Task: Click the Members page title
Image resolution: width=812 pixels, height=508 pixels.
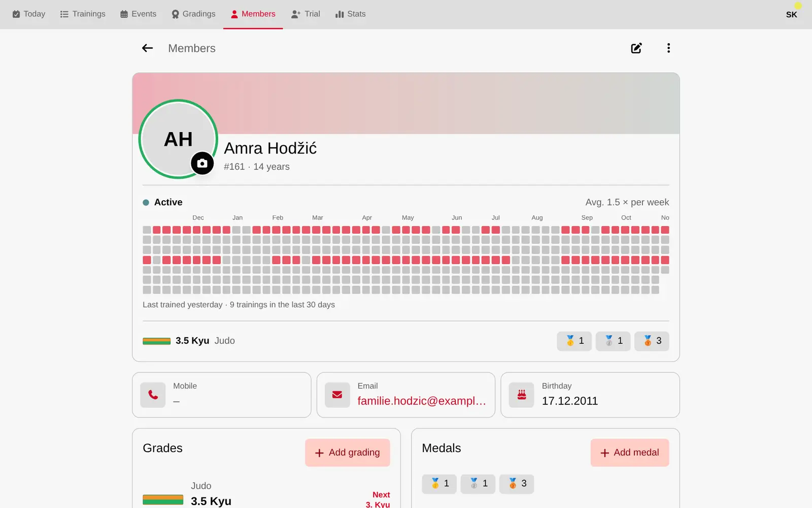Action: [x=192, y=48]
